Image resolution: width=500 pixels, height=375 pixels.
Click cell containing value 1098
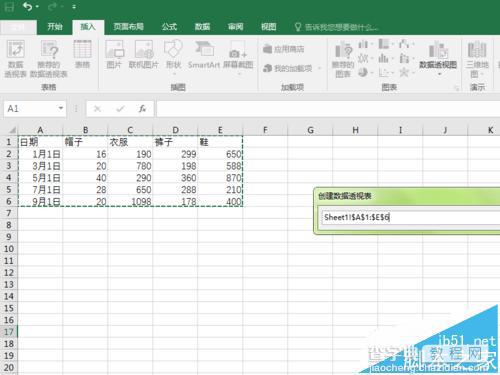[130, 201]
